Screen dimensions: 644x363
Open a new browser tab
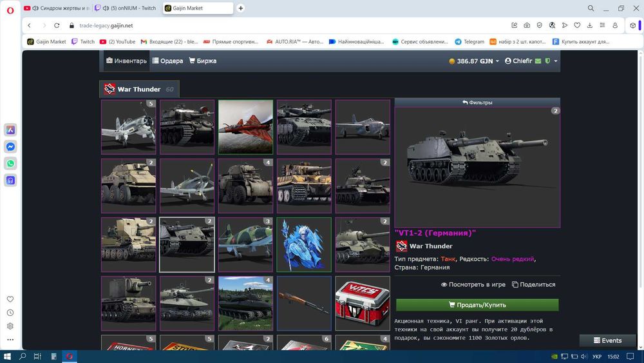click(241, 8)
